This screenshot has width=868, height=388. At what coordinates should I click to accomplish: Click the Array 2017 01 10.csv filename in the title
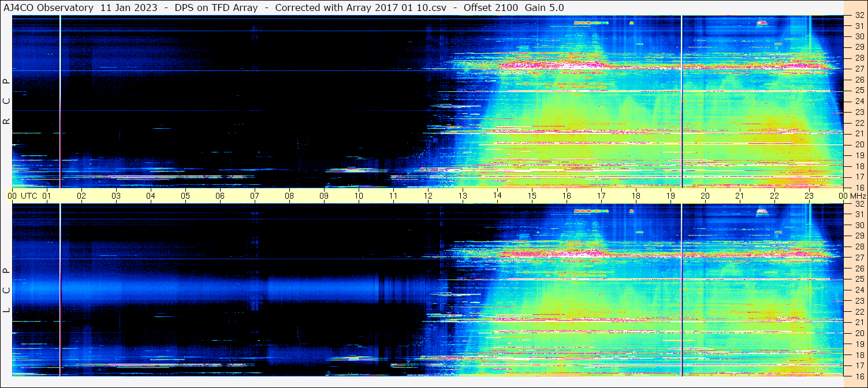(x=393, y=8)
